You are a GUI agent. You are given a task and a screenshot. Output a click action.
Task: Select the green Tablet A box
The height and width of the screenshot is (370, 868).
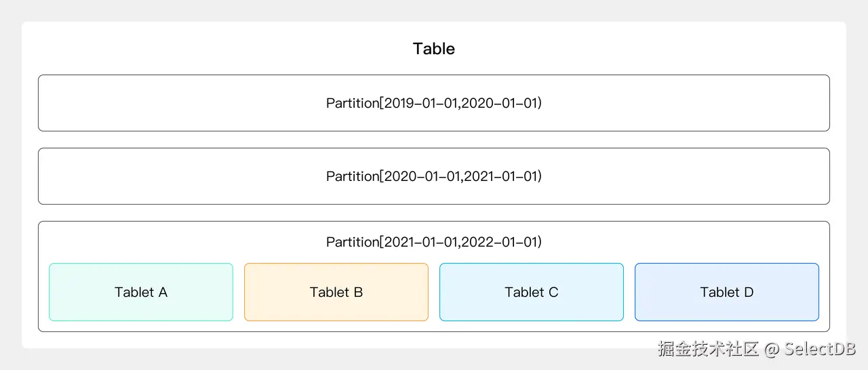pyautogui.click(x=141, y=292)
